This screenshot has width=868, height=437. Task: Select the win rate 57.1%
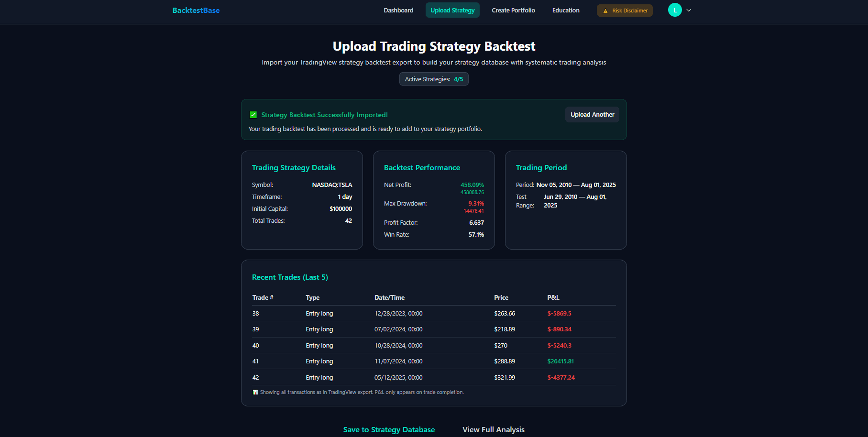click(x=476, y=234)
